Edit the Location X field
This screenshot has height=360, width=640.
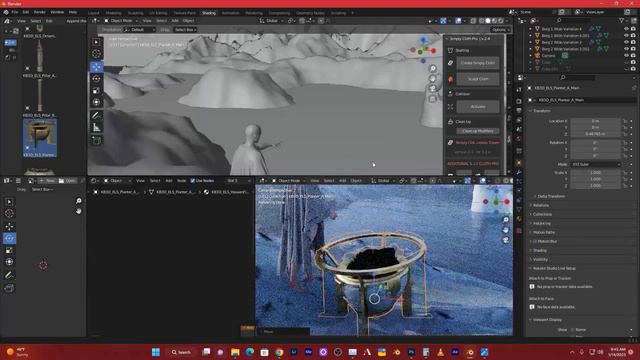click(x=596, y=121)
